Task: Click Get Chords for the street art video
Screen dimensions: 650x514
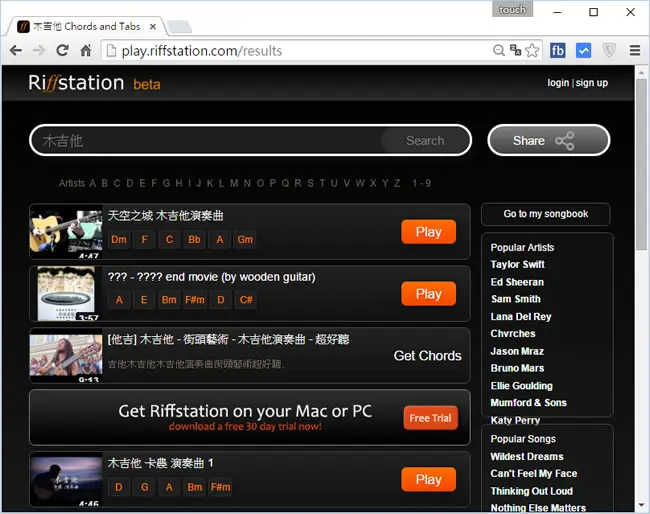Action: pos(427,356)
